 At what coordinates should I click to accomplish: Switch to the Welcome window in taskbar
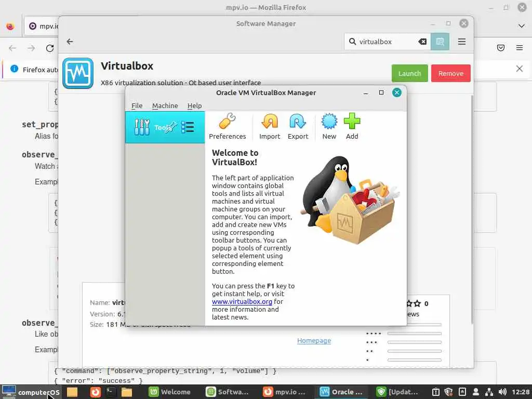[x=170, y=392]
